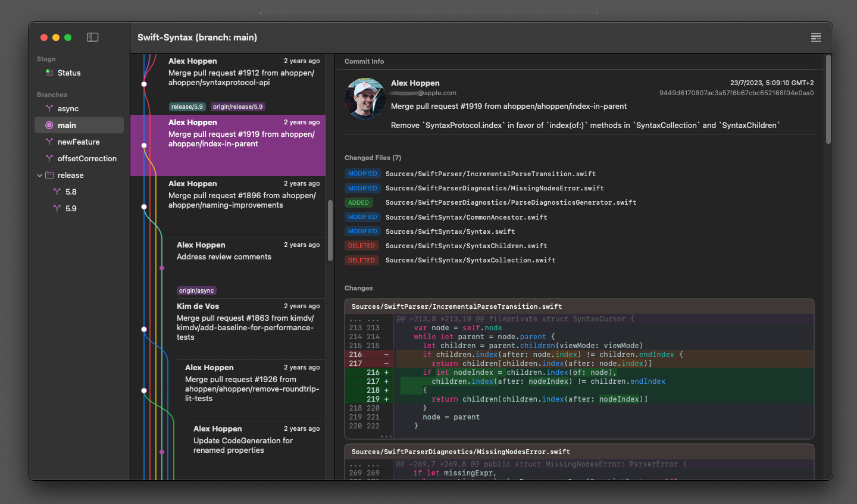The height and width of the screenshot is (504, 857).
Task: Open changed file SyntaxChildren.swift
Action: point(466,246)
